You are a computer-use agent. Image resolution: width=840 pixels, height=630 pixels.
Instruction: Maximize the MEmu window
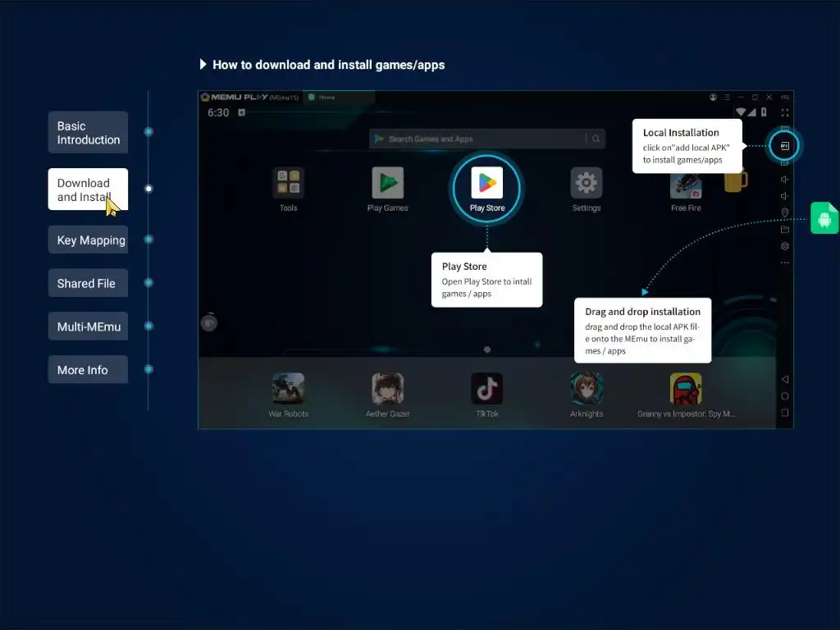755,97
